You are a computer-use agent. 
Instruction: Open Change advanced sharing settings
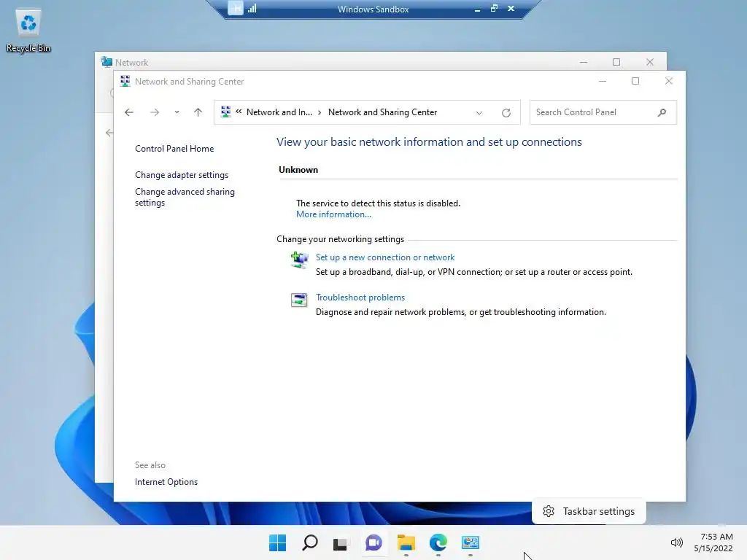[185, 197]
